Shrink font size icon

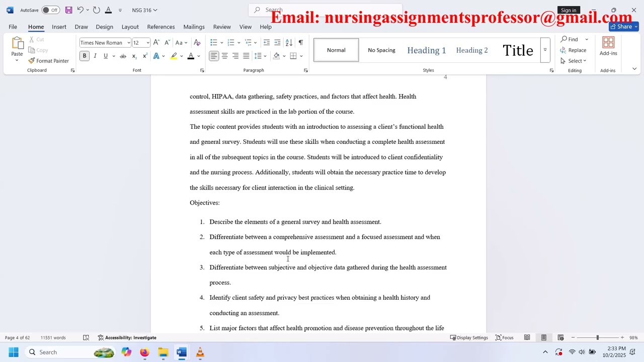[167, 43]
